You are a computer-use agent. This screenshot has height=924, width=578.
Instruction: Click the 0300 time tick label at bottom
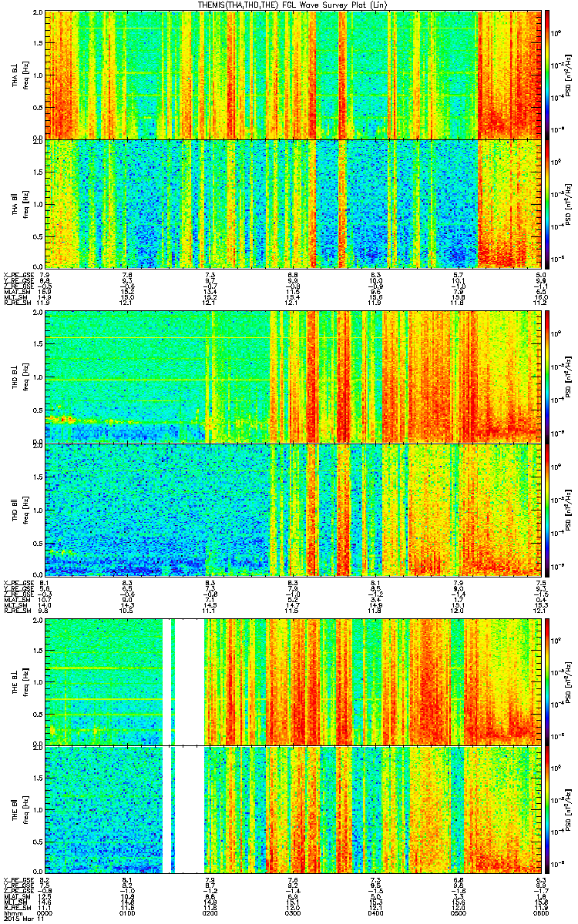(x=293, y=913)
